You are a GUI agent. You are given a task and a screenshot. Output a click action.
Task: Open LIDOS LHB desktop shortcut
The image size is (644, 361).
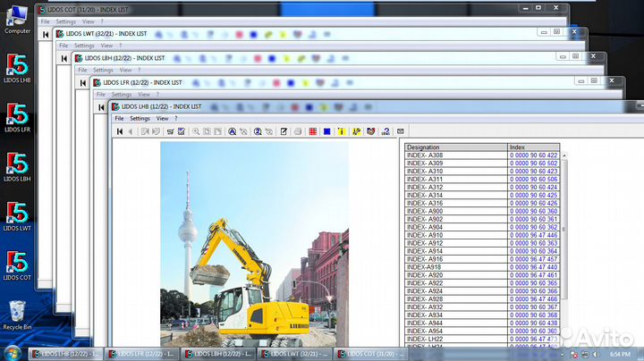[x=17, y=68]
